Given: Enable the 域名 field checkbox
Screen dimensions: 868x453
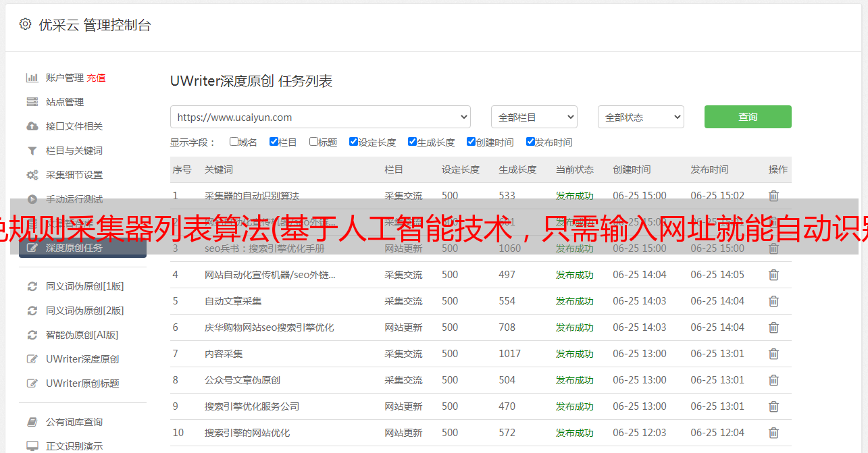Looking at the screenshot, I should pyautogui.click(x=234, y=142).
